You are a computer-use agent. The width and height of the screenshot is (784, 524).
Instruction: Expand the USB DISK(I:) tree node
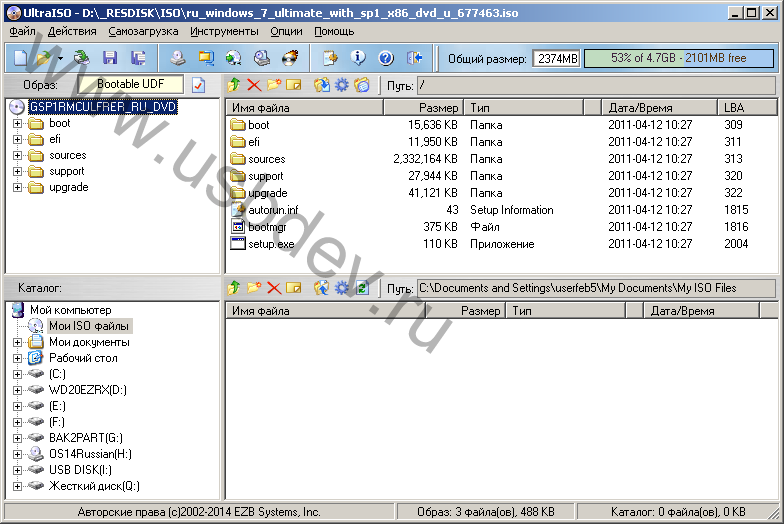[x=17, y=470]
